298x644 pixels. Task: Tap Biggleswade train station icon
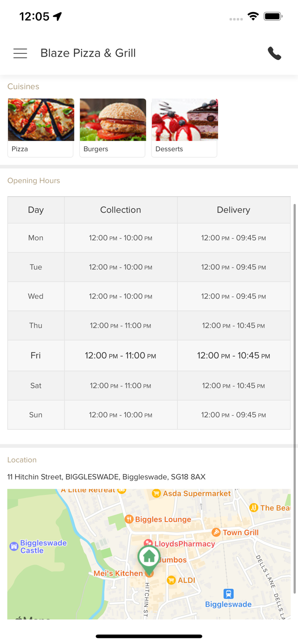tap(228, 594)
